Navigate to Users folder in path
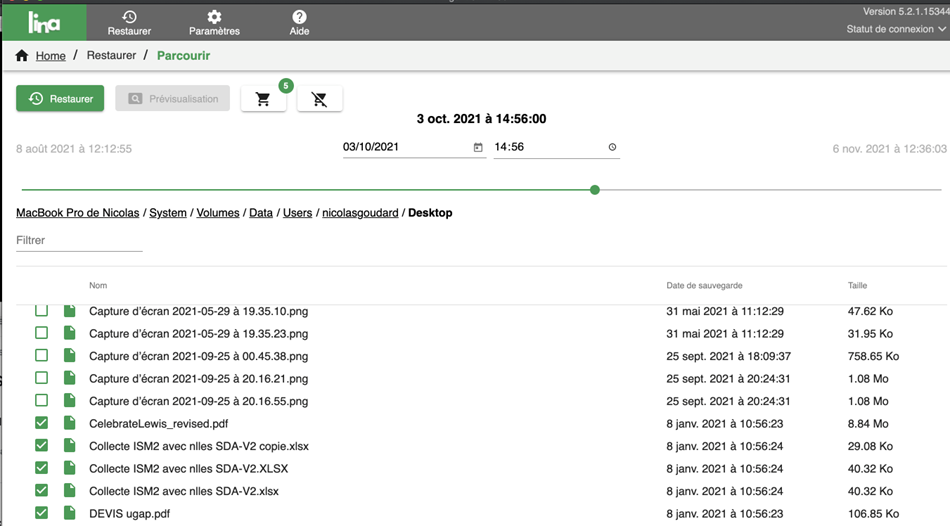 tap(297, 213)
